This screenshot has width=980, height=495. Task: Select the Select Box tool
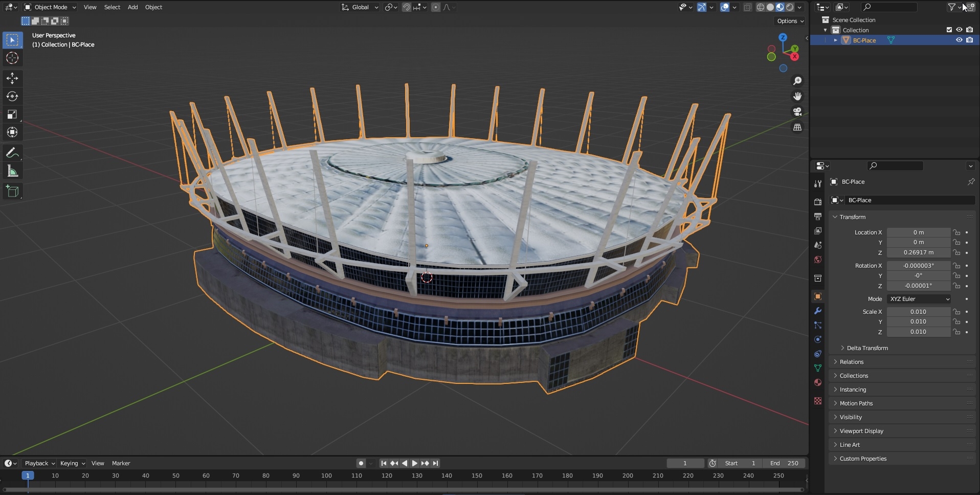pyautogui.click(x=12, y=40)
